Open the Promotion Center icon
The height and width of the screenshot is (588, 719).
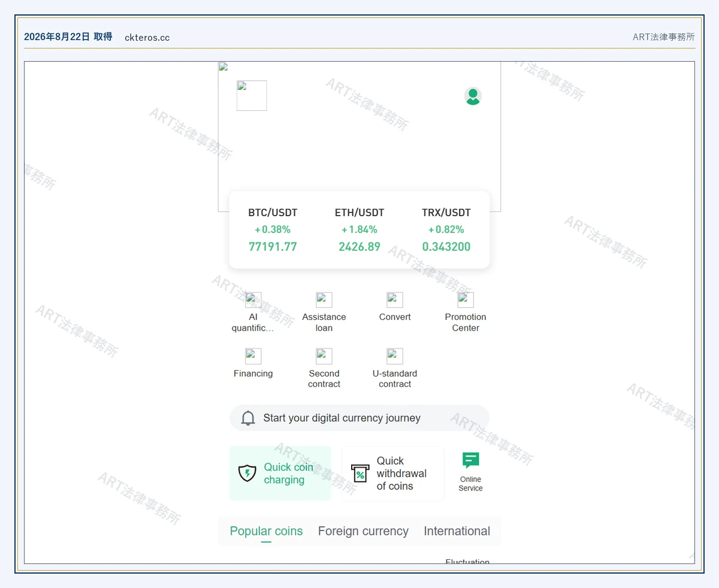click(466, 300)
